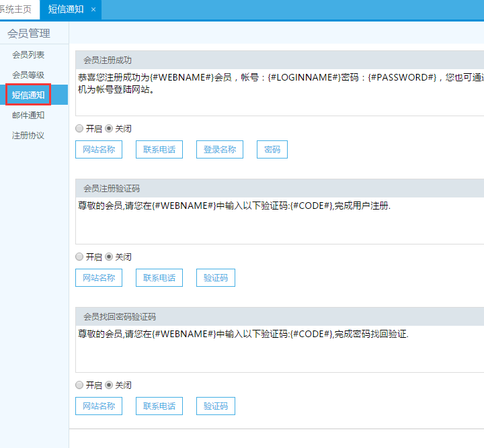This screenshot has height=448, width=484.
Task: Insert 密码 tag in 会员注册成功 template
Action: click(272, 150)
